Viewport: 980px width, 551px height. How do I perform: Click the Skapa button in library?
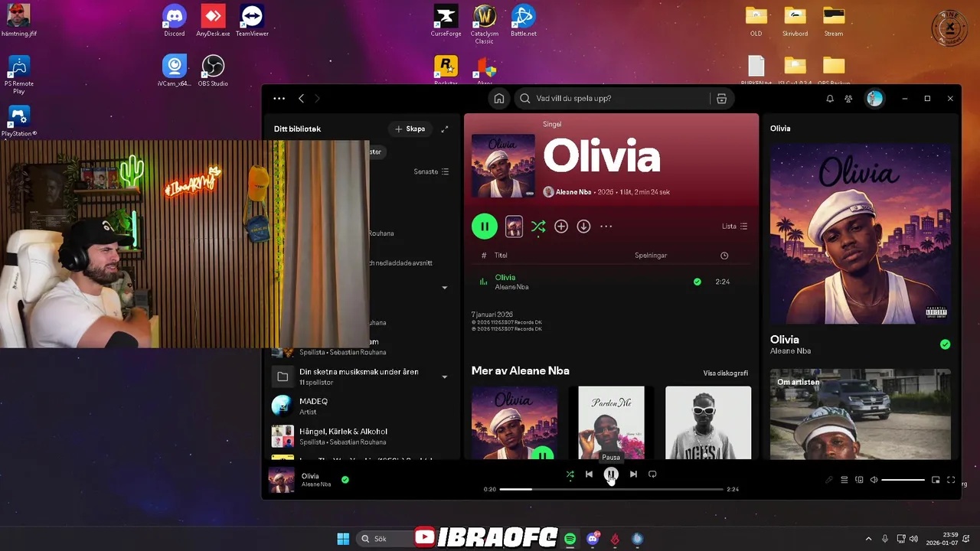coord(410,129)
